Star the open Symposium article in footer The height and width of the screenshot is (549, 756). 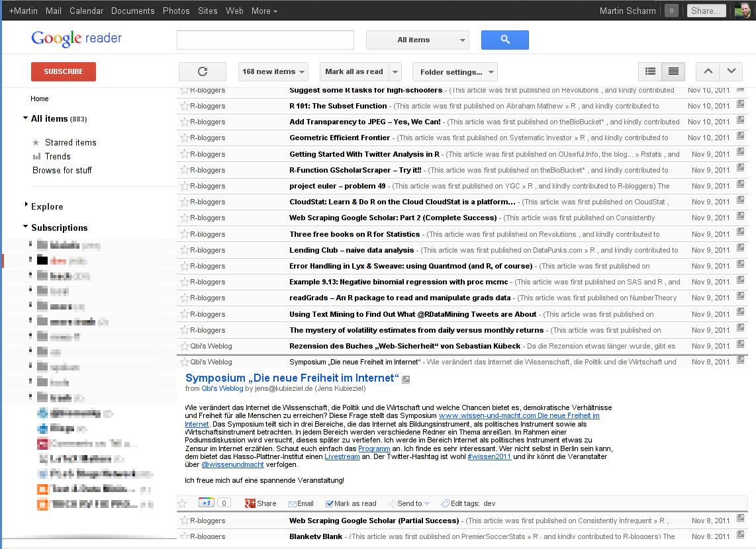click(x=183, y=503)
